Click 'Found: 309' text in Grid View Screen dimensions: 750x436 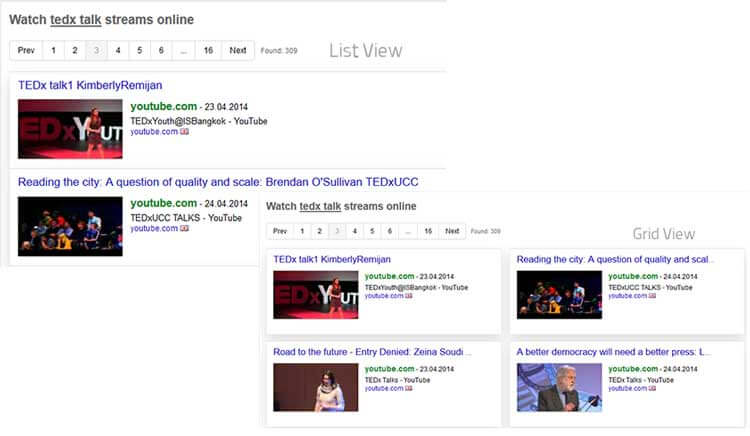(485, 231)
